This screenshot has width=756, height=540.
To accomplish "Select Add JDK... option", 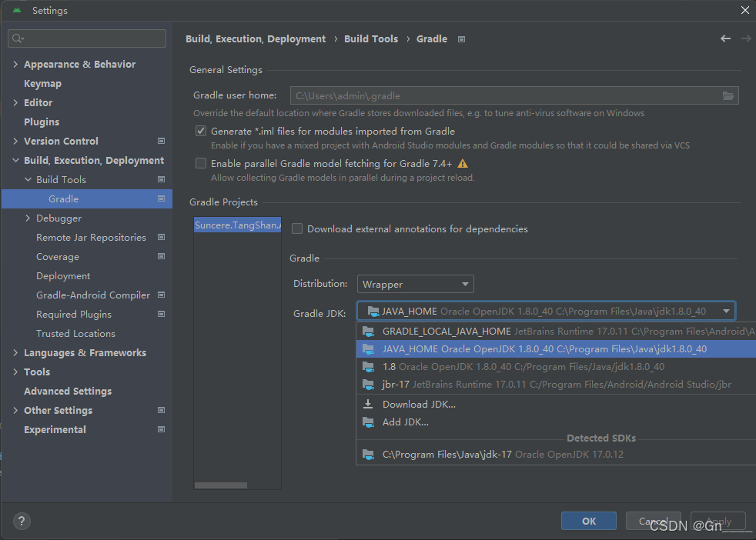I will point(556,422).
